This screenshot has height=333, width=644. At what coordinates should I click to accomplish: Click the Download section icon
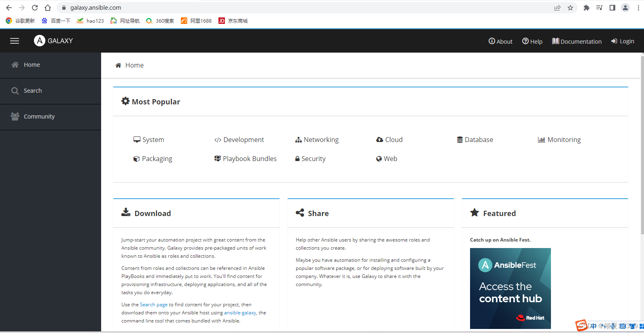tap(126, 212)
